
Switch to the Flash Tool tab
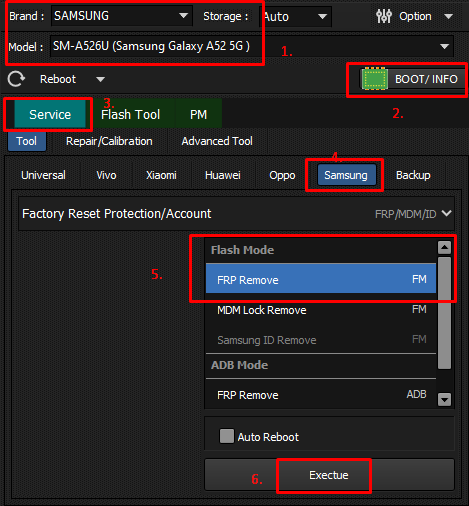click(130, 114)
